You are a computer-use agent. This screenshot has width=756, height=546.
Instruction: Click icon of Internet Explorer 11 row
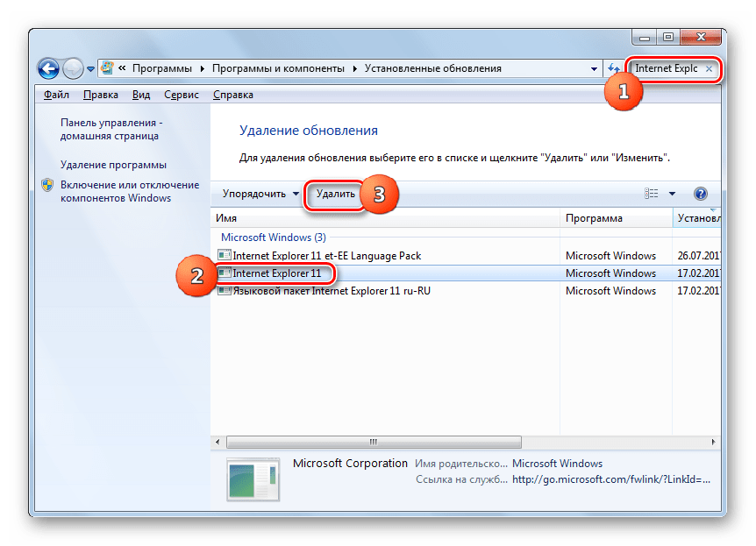[225, 273]
